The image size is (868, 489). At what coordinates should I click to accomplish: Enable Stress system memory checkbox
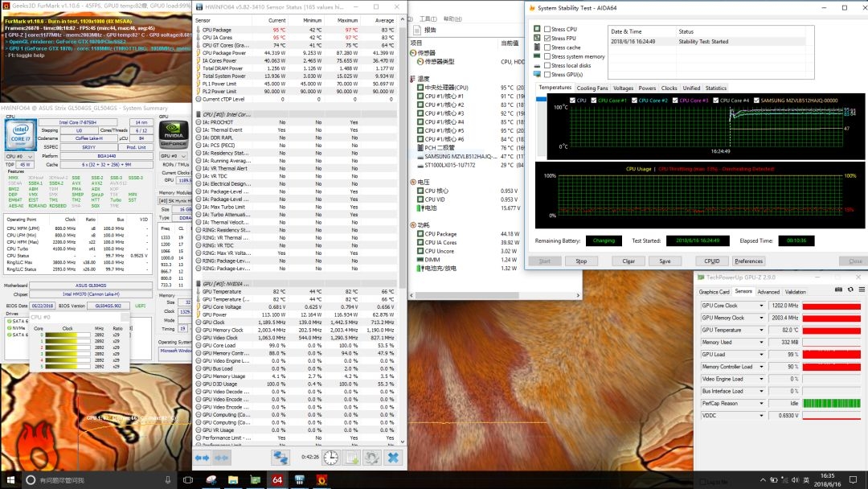547,56
